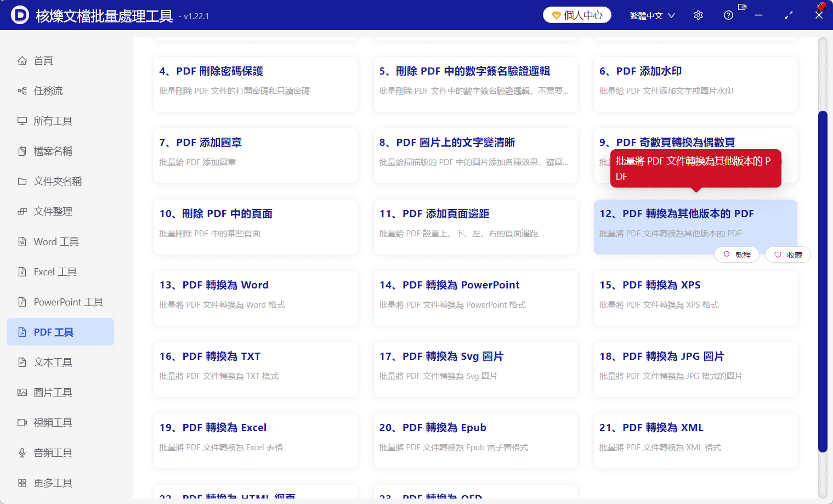The width and height of the screenshot is (833, 504).
Task: Open tool 10 刪除 PDF 中的頁面
Action: (256, 227)
